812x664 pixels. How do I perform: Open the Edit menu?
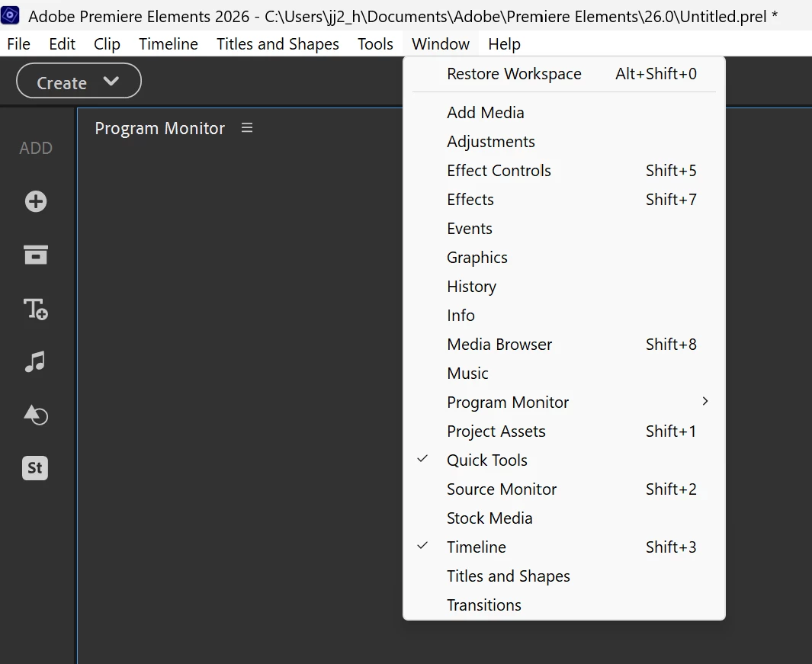pos(63,44)
